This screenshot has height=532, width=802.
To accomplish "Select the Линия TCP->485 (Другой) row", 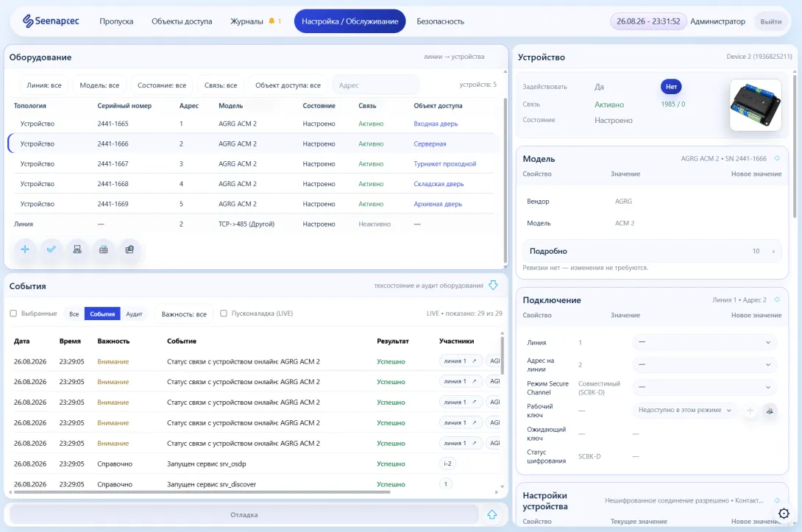I will [253, 224].
